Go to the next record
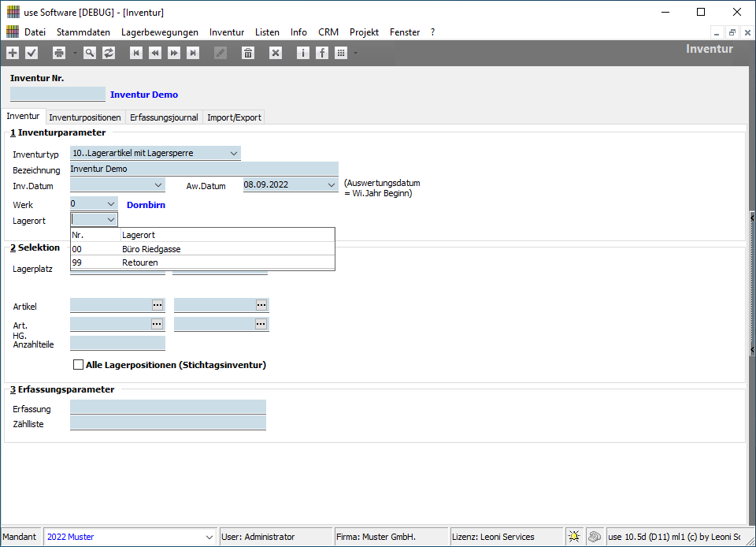Screen dimensions: 756x547 (x=174, y=53)
